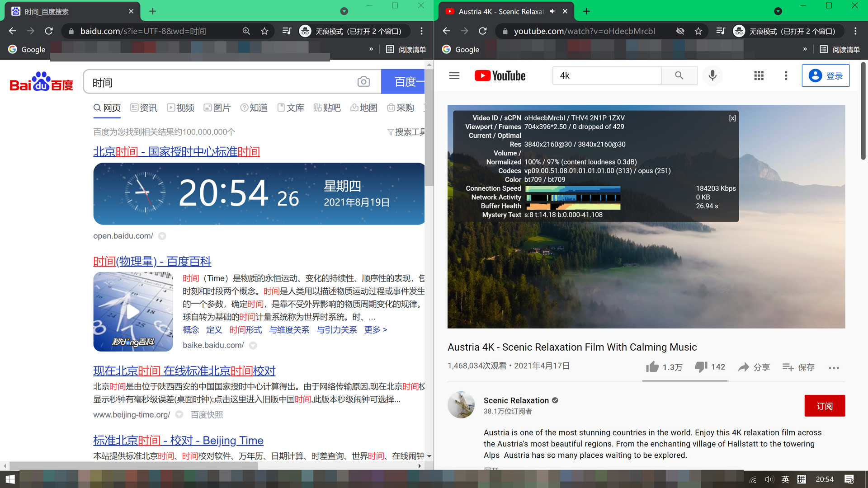Viewport: 868px width, 488px height.
Task: Click the red 订阅 subscribe button
Action: click(825, 406)
